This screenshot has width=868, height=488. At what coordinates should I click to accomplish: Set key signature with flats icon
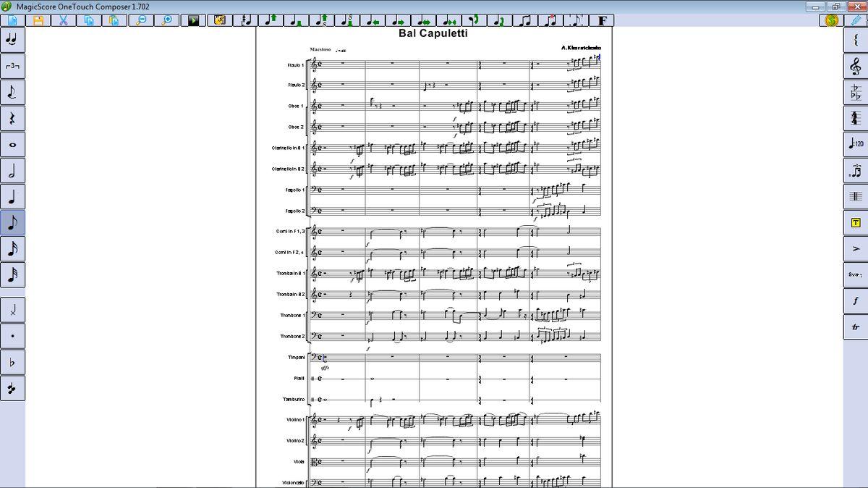856,92
